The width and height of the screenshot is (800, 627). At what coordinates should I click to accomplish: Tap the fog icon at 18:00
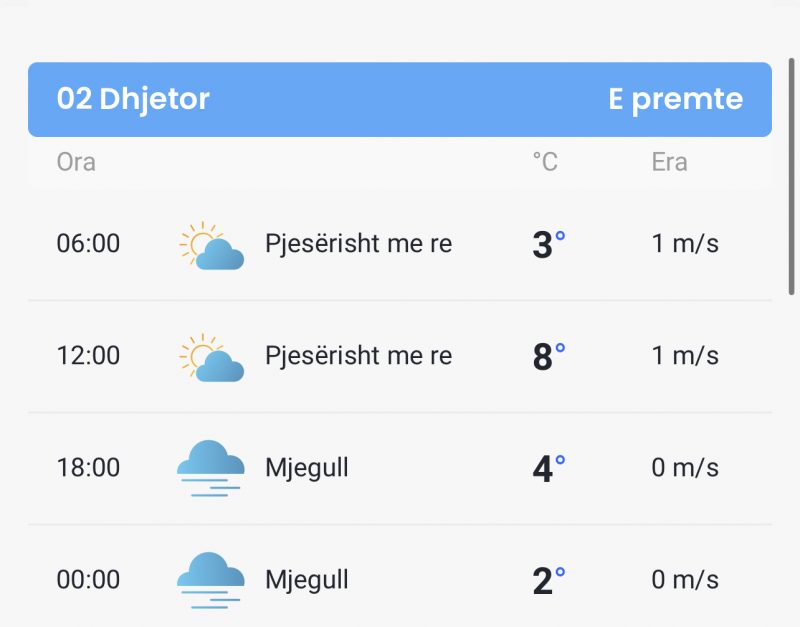[211, 468]
